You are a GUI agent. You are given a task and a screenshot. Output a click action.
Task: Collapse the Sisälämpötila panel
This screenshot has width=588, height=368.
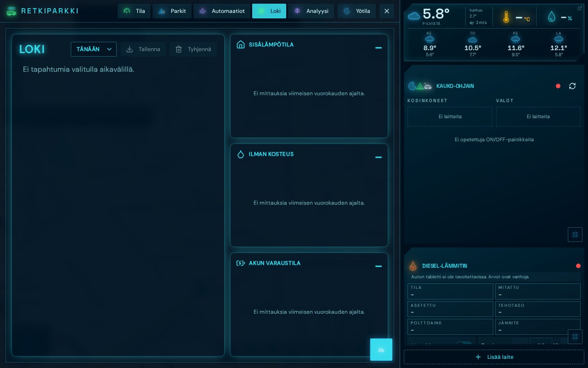pyautogui.click(x=379, y=48)
